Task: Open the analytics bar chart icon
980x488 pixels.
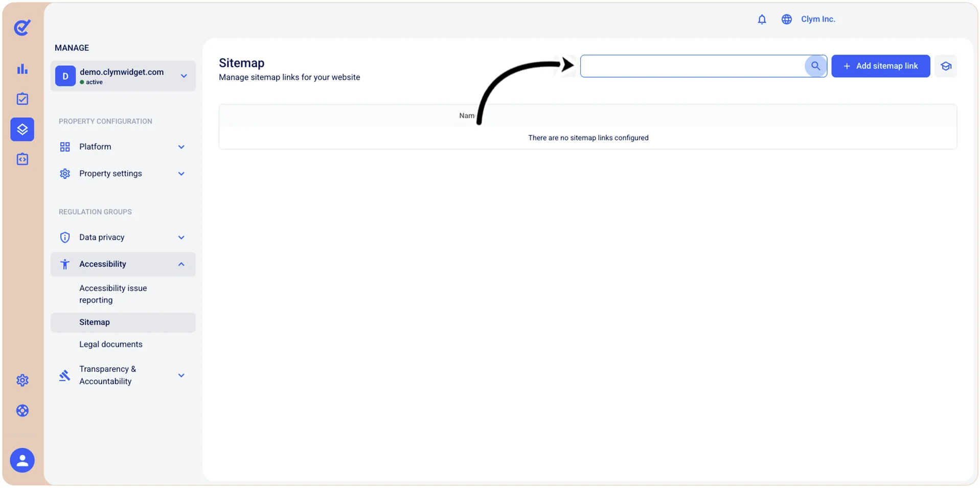Action: point(22,69)
